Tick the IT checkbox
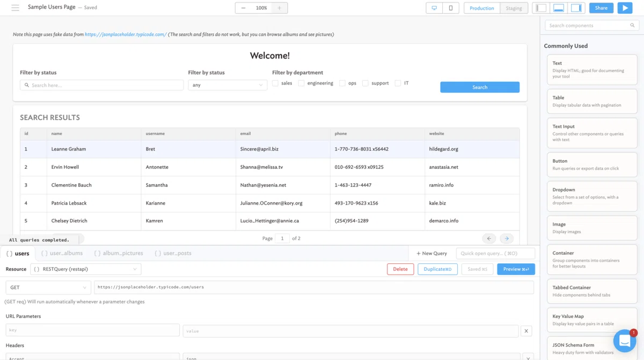 point(398,83)
